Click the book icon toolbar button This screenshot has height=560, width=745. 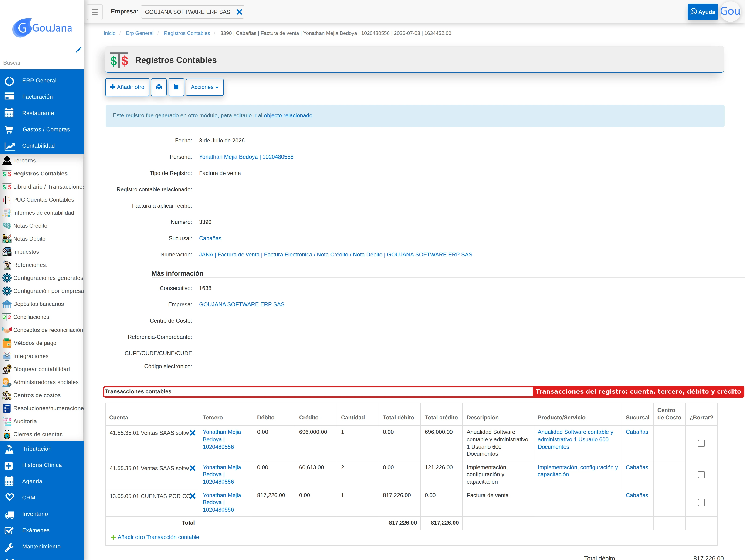pos(176,87)
